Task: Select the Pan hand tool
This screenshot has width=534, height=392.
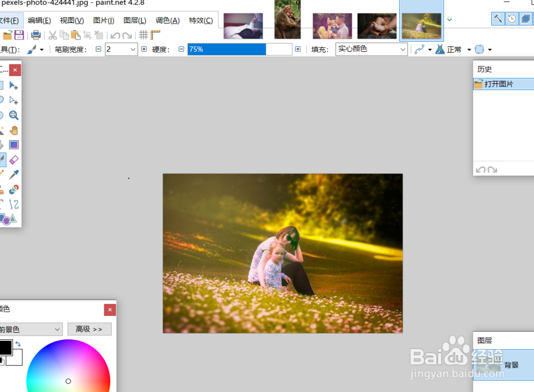Action: [14, 130]
